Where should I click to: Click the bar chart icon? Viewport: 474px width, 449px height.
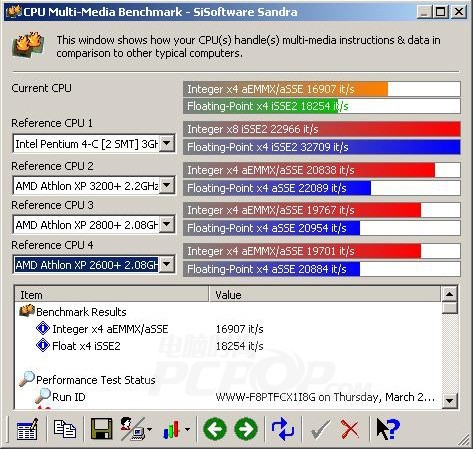click(171, 429)
